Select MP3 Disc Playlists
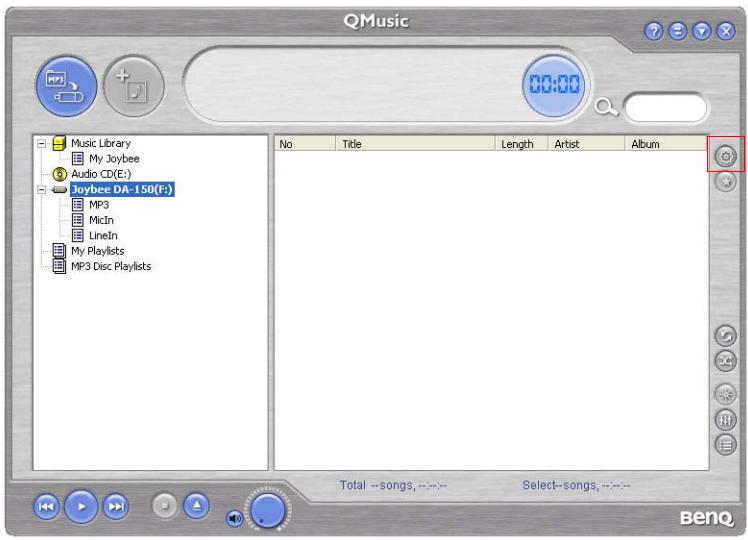This screenshot has height=540, width=748. (111, 266)
